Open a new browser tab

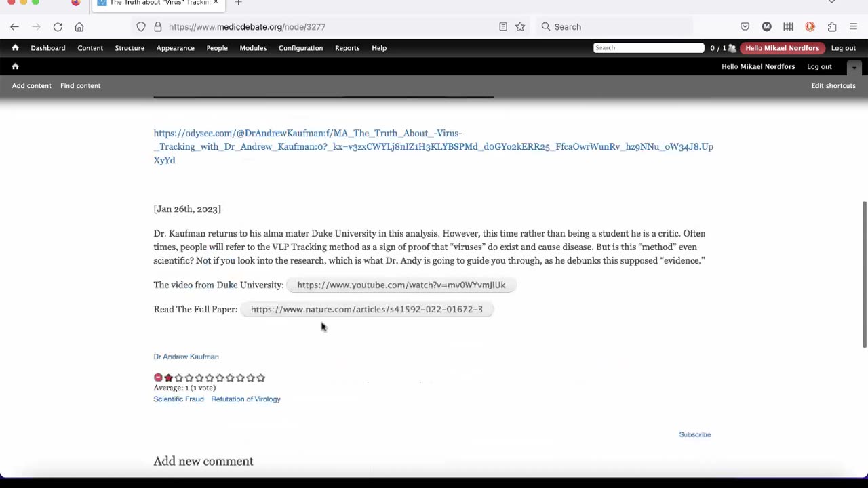coord(238,3)
